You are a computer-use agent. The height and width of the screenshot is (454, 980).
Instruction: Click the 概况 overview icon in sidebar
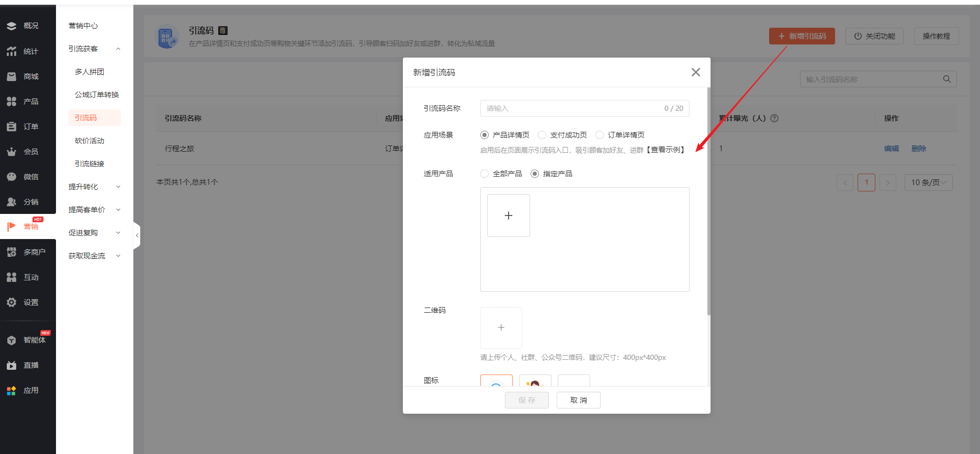pyautogui.click(x=12, y=26)
